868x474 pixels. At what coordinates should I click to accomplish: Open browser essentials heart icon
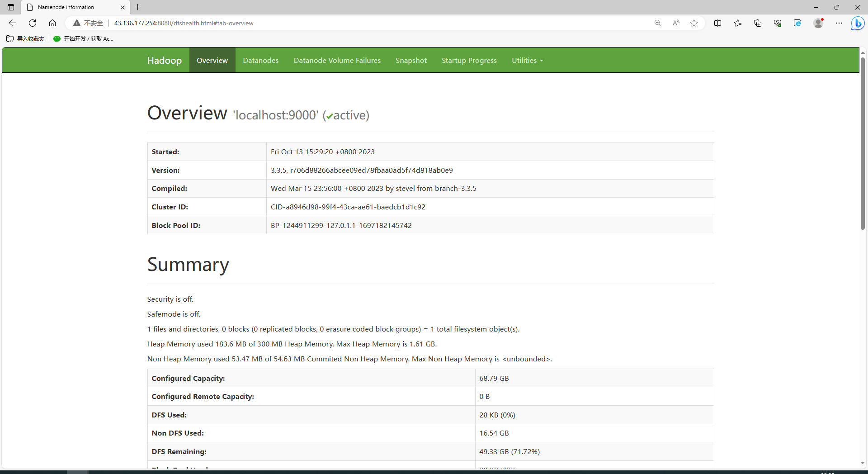[778, 23]
